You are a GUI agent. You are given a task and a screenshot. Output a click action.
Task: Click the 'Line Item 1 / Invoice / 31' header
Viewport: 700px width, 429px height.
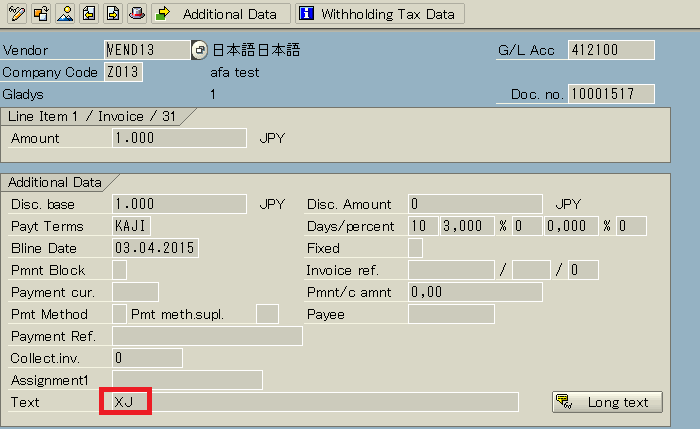click(x=91, y=117)
